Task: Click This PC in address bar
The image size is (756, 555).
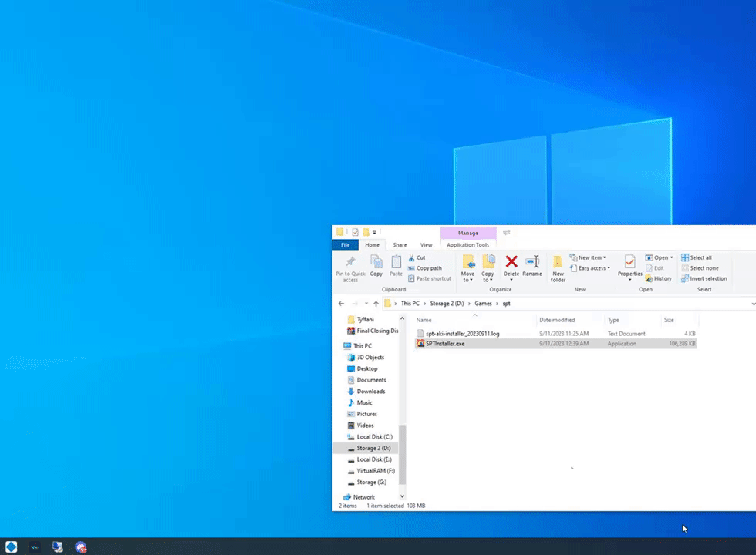Action: pyautogui.click(x=410, y=304)
